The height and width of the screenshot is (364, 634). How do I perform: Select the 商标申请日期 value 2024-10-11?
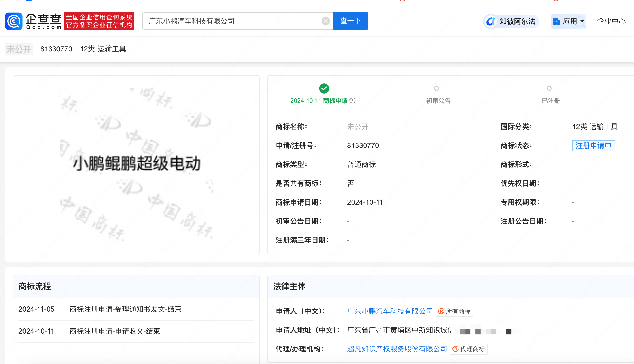tap(365, 202)
